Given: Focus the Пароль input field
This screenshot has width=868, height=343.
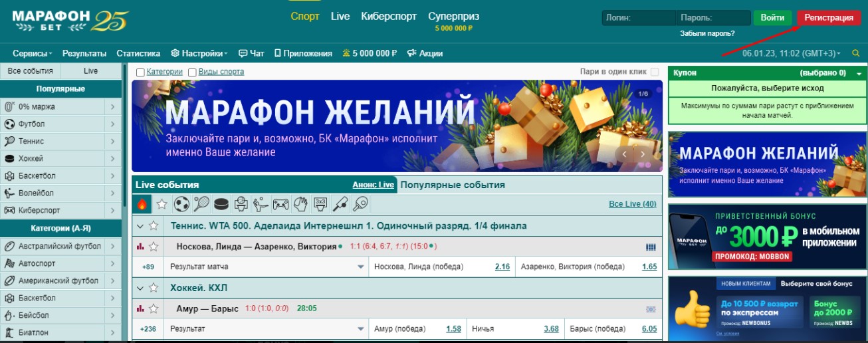Looking at the screenshot, I should click(713, 18).
